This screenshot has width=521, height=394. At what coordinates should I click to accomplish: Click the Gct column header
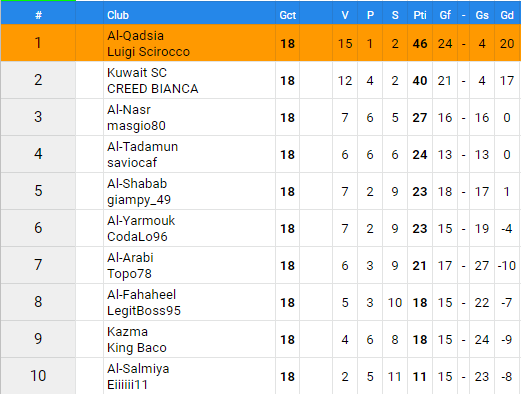pyautogui.click(x=287, y=15)
